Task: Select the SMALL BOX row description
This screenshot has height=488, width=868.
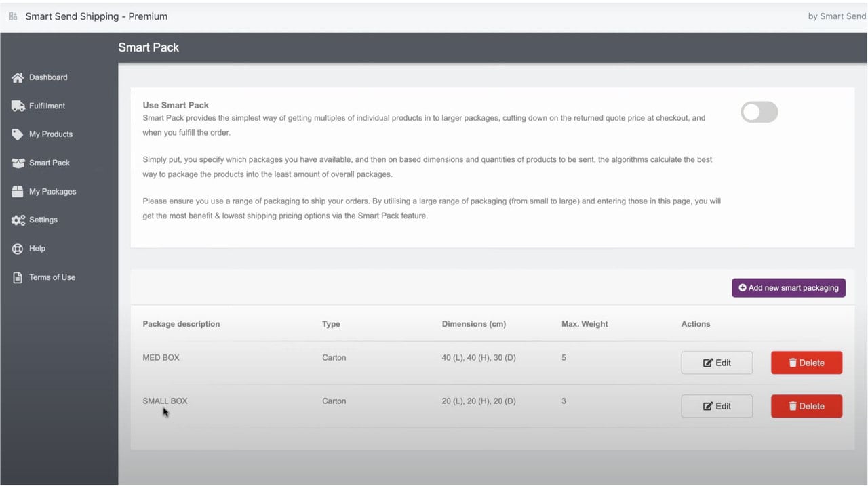Action: (165, 401)
